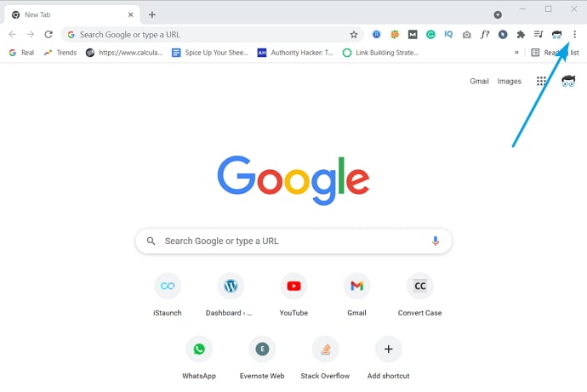Click the Google logo

[x=293, y=180]
